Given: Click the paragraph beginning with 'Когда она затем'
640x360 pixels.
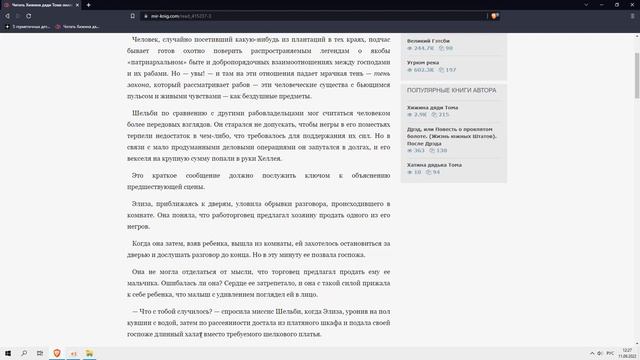Looking at the screenshot, I should [x=258, y=249].
